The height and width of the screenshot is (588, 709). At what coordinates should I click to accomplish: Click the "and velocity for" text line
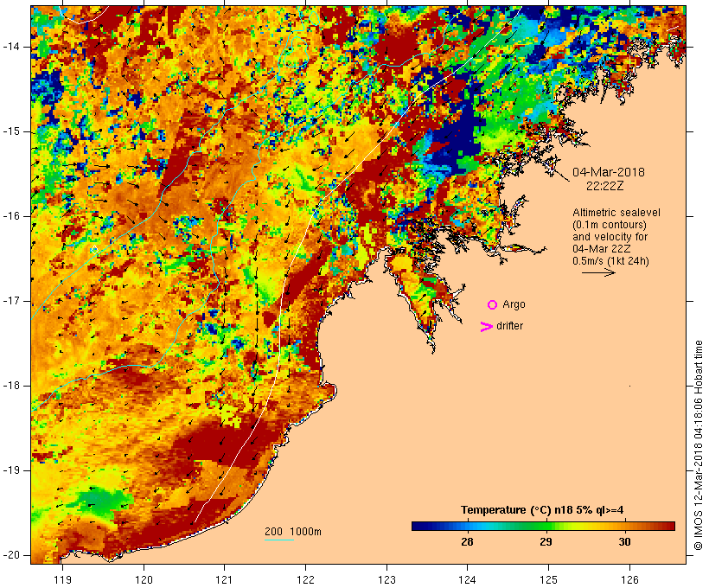[x=610, y=237]
